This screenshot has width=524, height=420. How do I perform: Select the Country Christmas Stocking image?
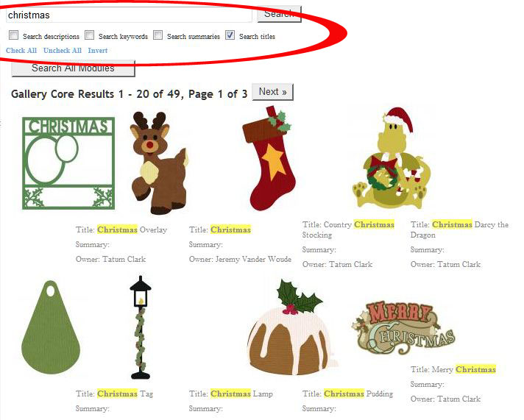pos(269,159)
